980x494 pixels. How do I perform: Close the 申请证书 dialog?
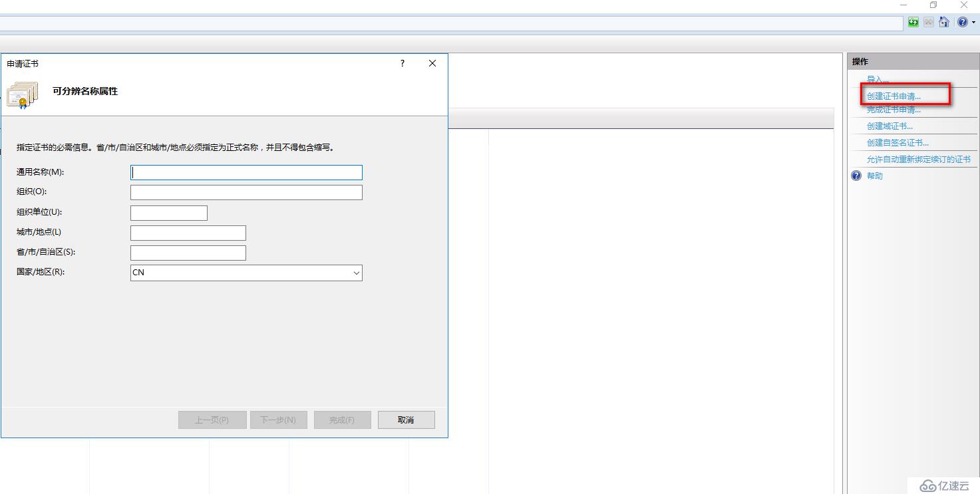click(x=432, y=63)
